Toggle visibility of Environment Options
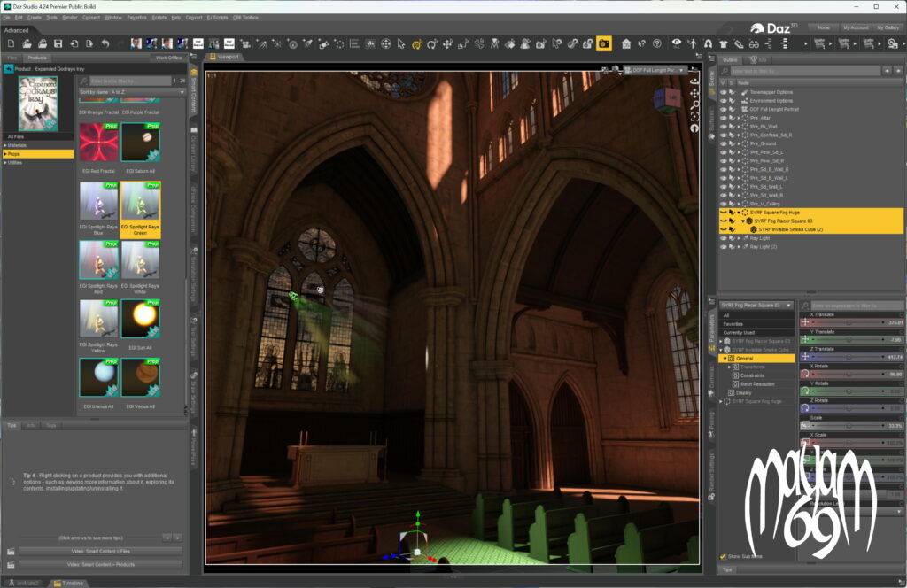The height and width of the screenshot is (588, 907). (723, 101)
